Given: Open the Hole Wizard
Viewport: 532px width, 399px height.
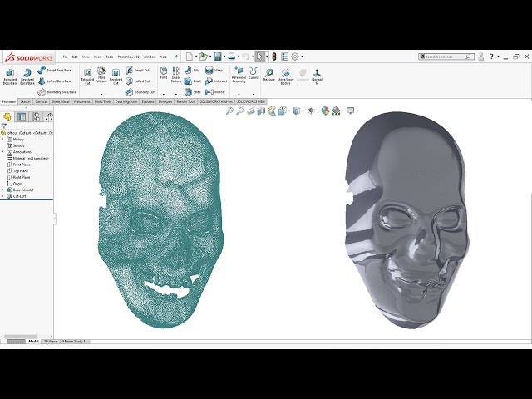Looking at the screenshot, I should 101,76.
